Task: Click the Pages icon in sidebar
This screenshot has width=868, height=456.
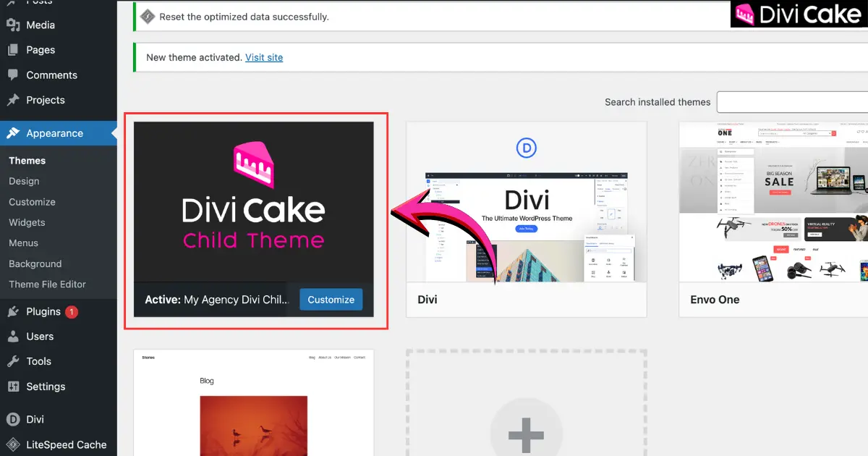Action: tap(13, 50)
